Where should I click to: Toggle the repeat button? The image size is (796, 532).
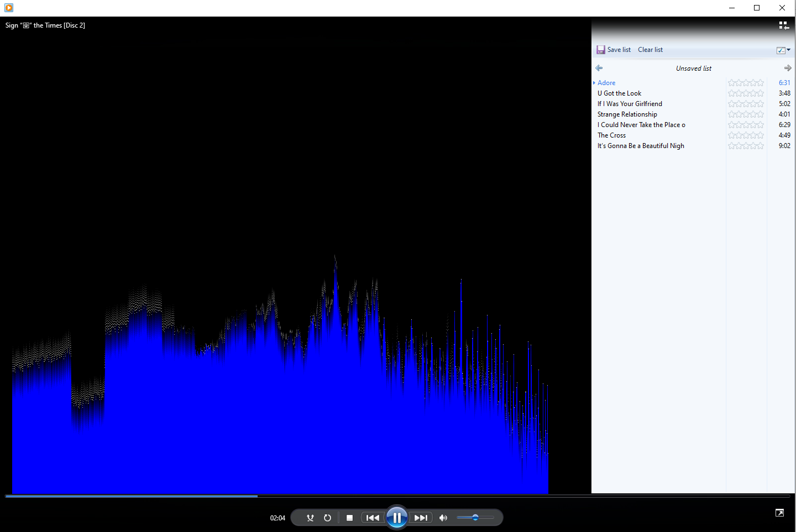pyautogui.click(x=327, y=518)
